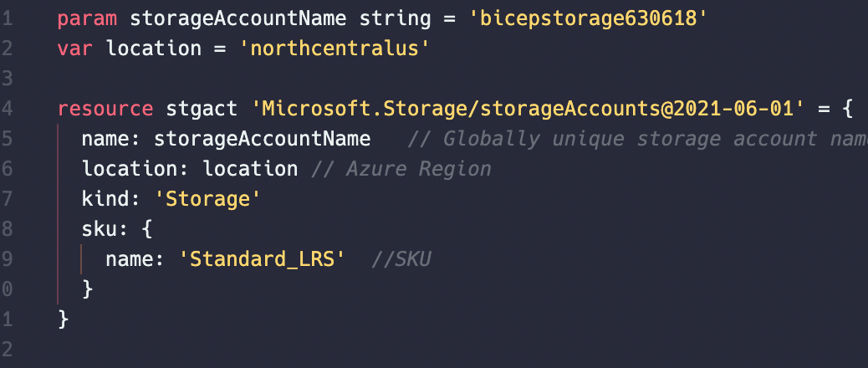Click storageAccountName value on line 5
This screenshot has height=368, width=868.
pyautogui.click(x=263, y=138)
